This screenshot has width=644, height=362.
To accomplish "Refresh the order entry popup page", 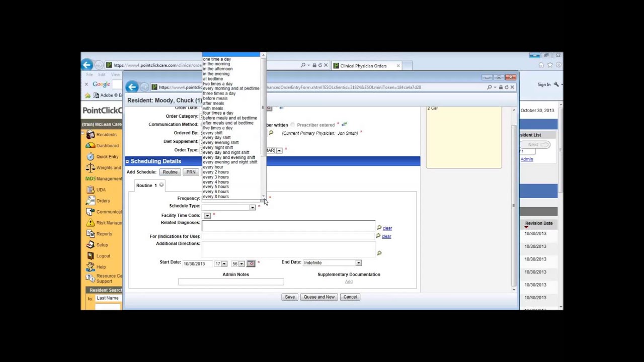I will coord(506,87).
